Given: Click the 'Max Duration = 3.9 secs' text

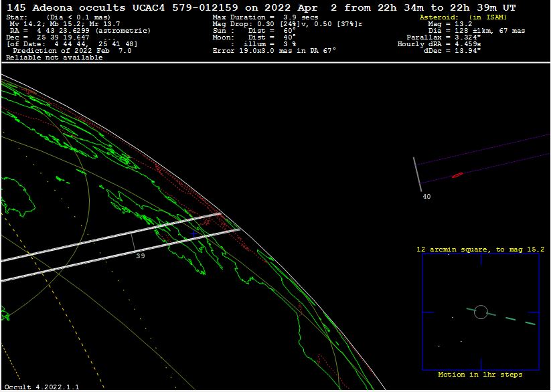Looking at the screenshot, I should tap(265, 17).
